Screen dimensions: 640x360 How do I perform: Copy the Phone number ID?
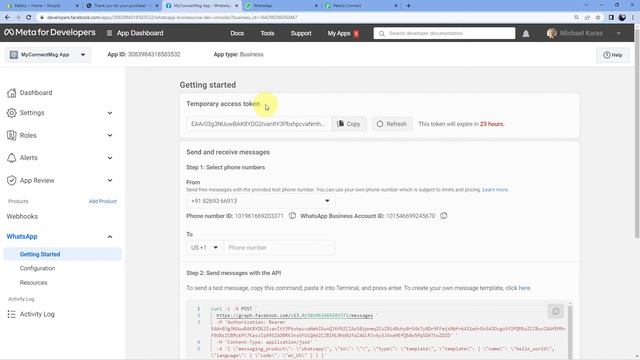[292, 216]
